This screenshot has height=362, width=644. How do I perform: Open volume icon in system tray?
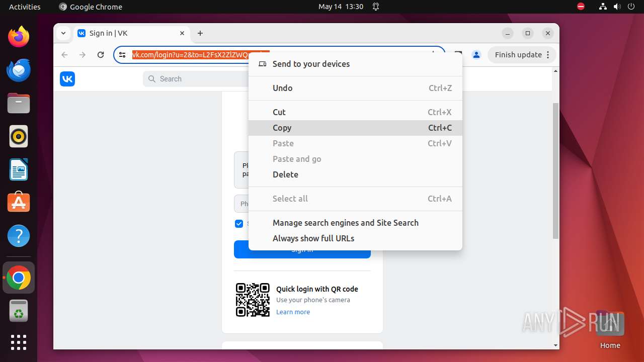(617, 7)
